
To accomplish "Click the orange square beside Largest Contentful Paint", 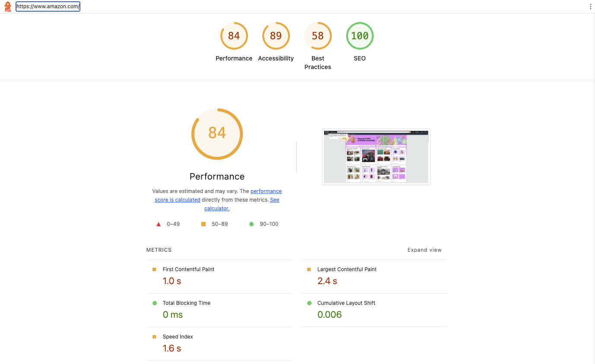I will coord(309,269).
